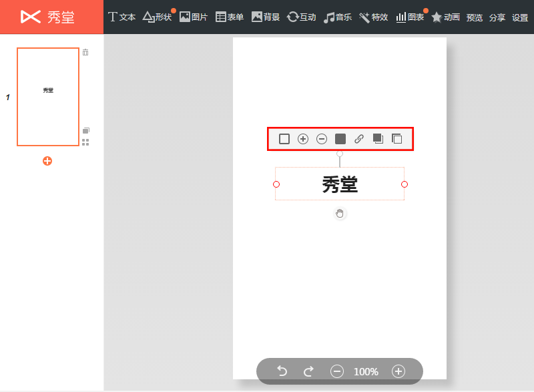Open the 背景 background menu
This screenshot has height=392, width=534.
tap(266, 17)
